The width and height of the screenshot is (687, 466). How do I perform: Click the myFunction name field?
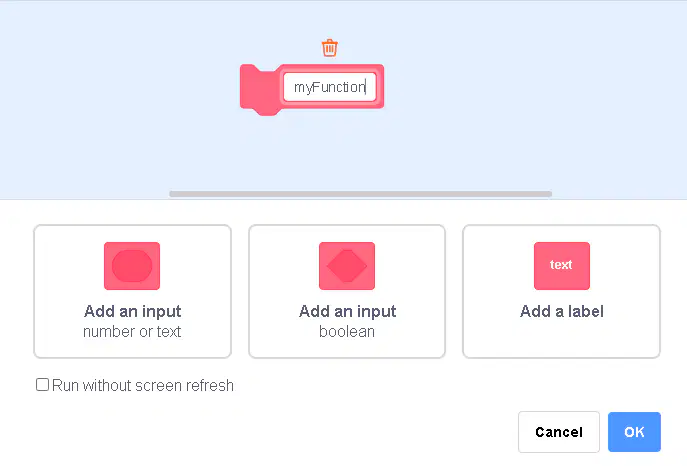click(x=329, y=87)
